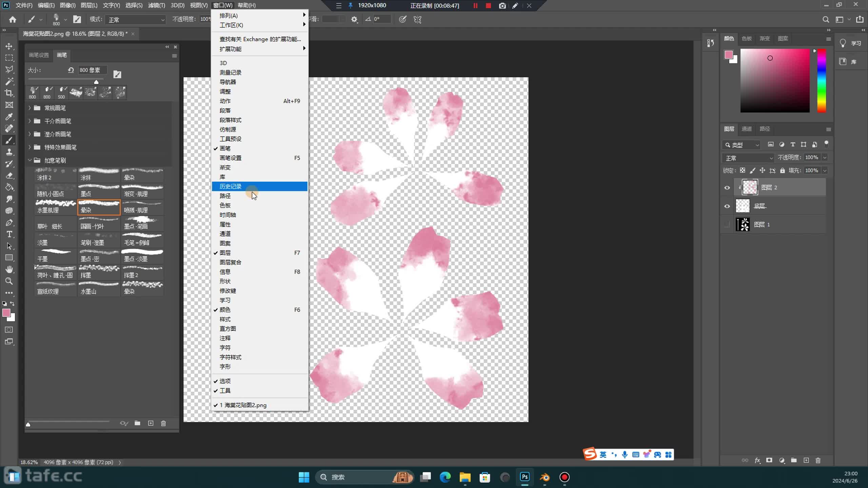Expand the 特殊效果画笔 brush folder
Screen dimensions: 868x488
coord(29,147)
